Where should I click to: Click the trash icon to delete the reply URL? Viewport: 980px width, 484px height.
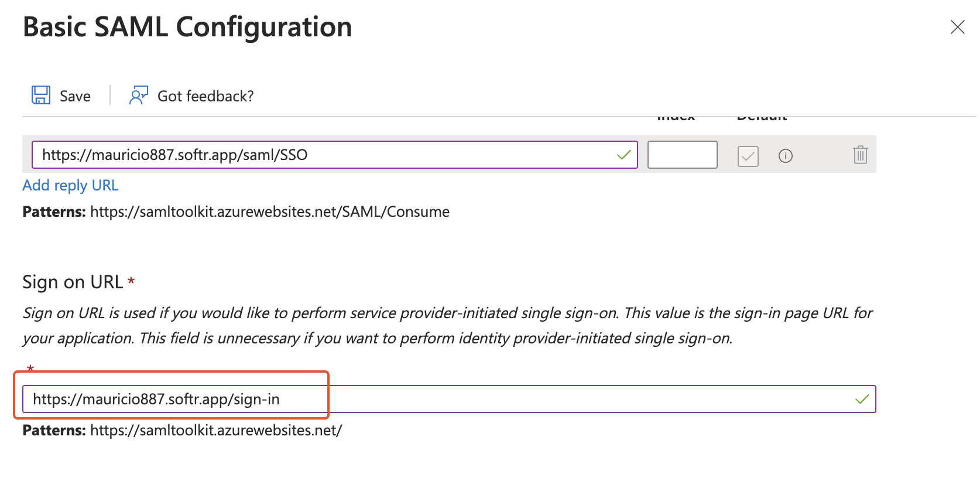859,155
